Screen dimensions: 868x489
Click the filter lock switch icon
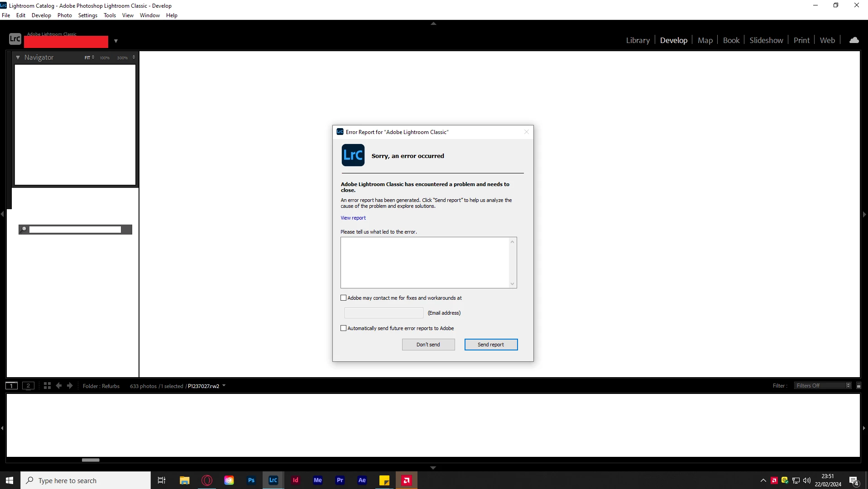pyautogui.click(x=858, y=386)
